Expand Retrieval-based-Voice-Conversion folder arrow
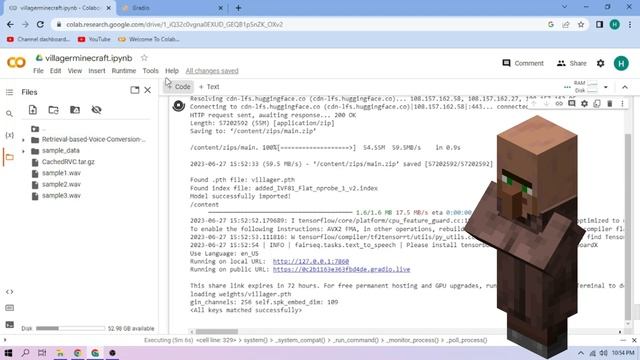 [x=23, y=140]
